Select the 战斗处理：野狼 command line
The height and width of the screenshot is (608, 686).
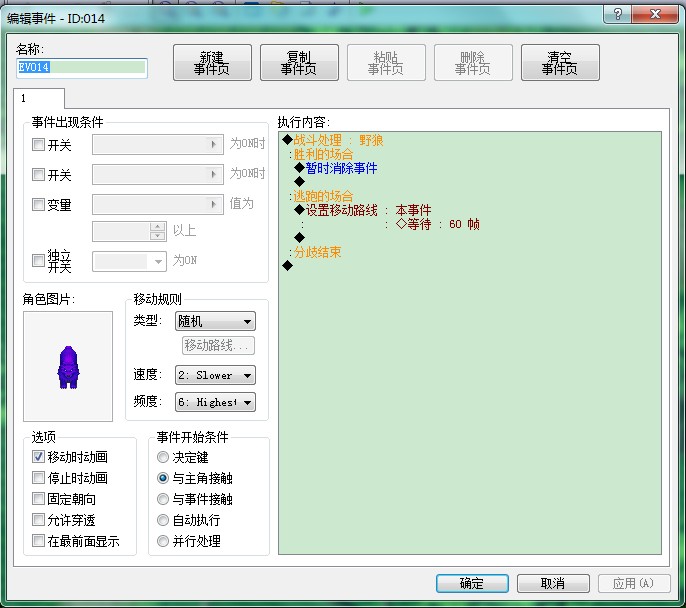(333, 140)
